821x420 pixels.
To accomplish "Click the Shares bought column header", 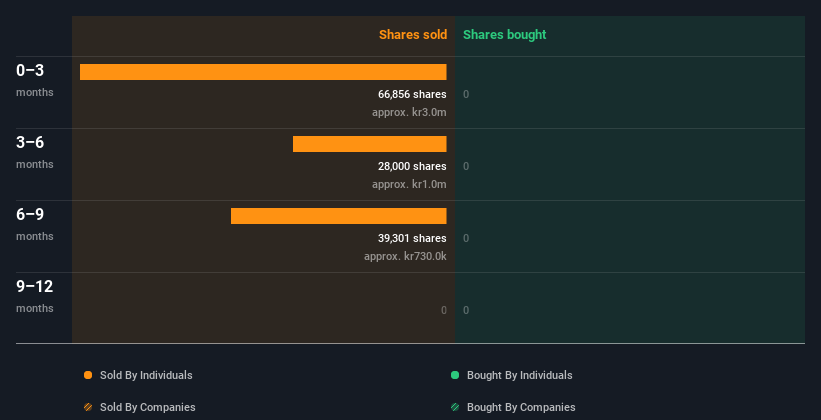I will 505,35.
